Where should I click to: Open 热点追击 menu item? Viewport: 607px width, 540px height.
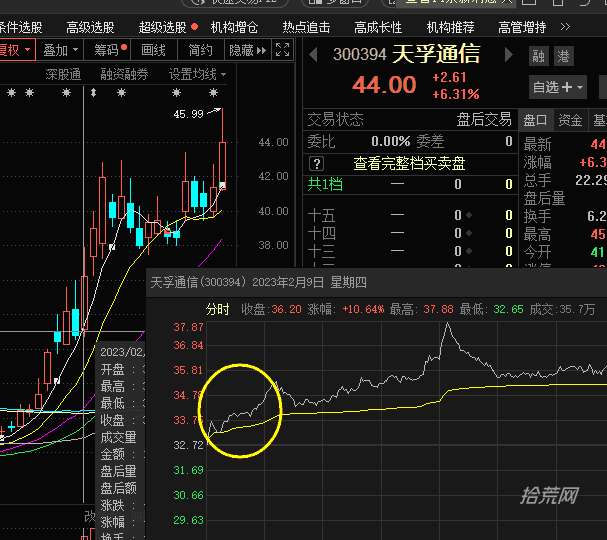(306, 27)
